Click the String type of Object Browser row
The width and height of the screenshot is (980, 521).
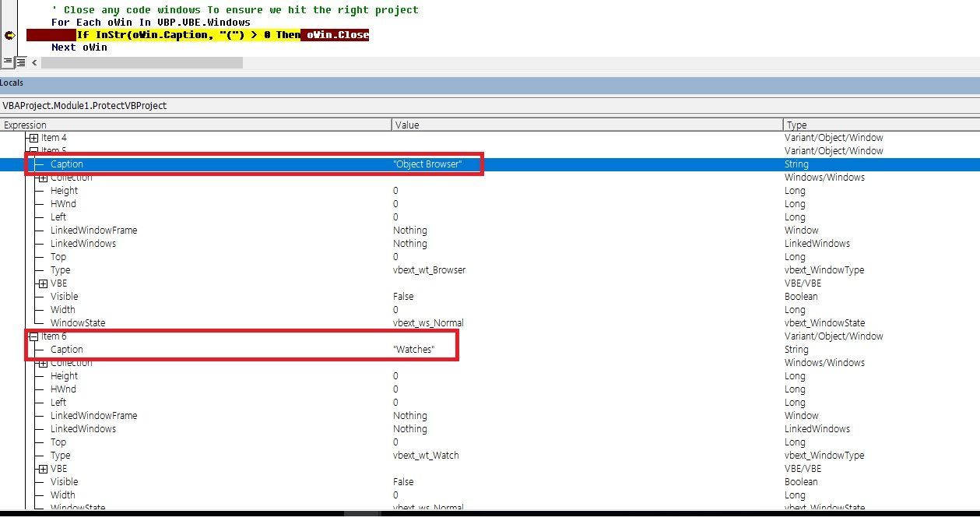pyautogui.click(x=796, y=164)
